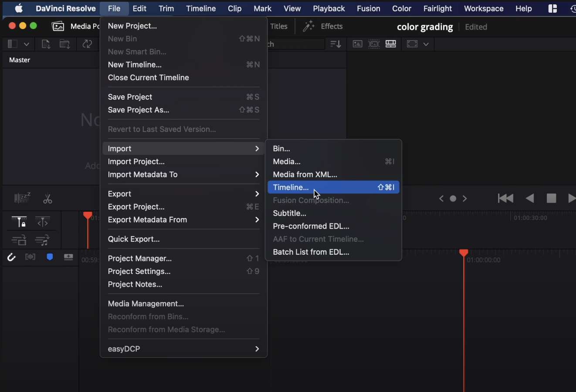Open the media pool sort menu
This screenshot has width=576, height=392.
point(335,44)
